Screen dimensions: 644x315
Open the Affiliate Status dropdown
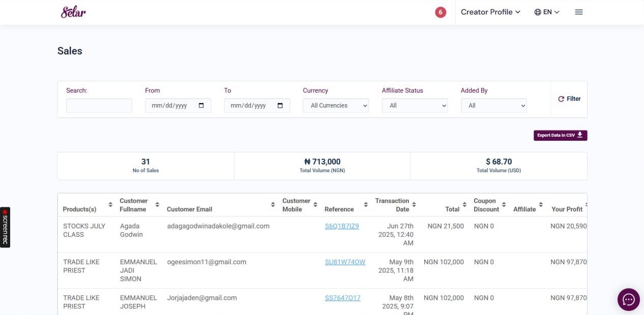tap(415, 106)
